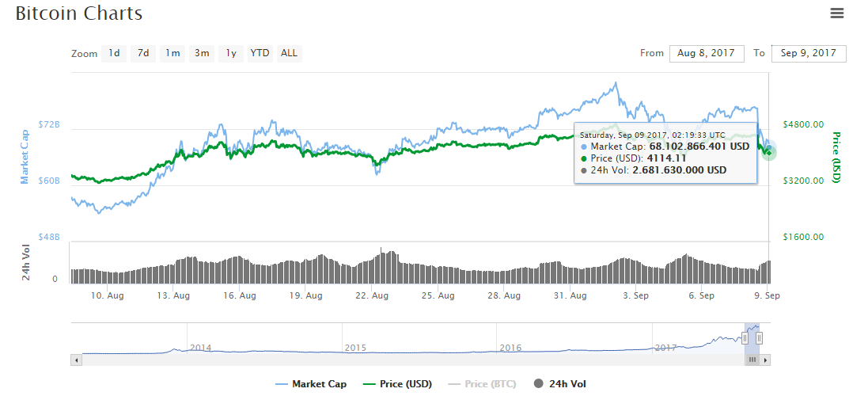Click the 22. Aug axis label

[x=371, y=295]
